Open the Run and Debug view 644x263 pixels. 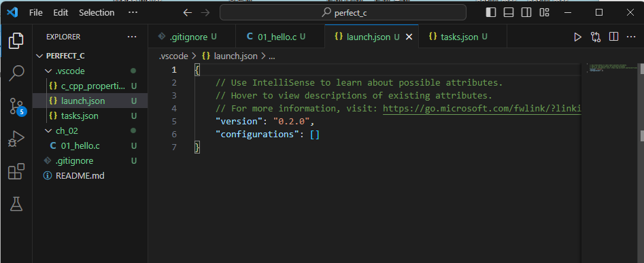[x=16, y=139]
